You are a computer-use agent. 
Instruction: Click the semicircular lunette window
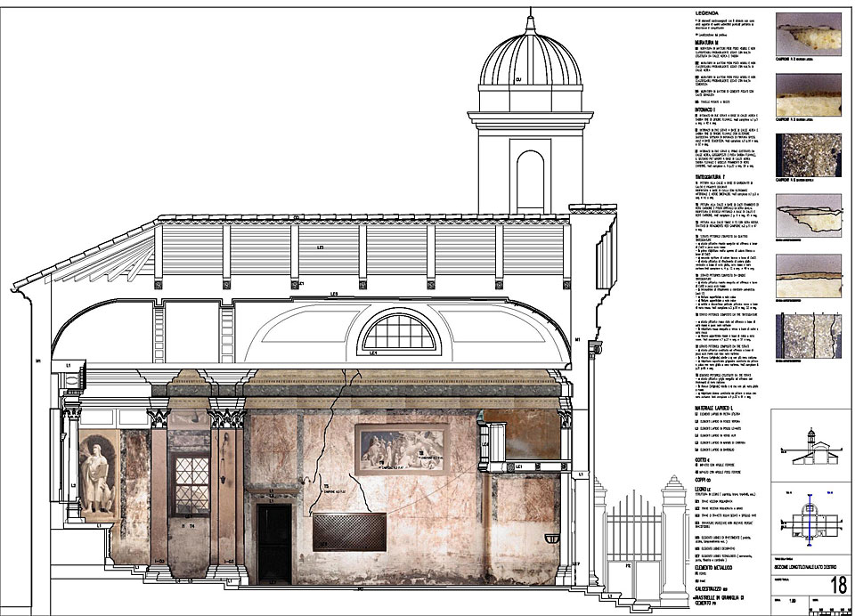[400, 331]
